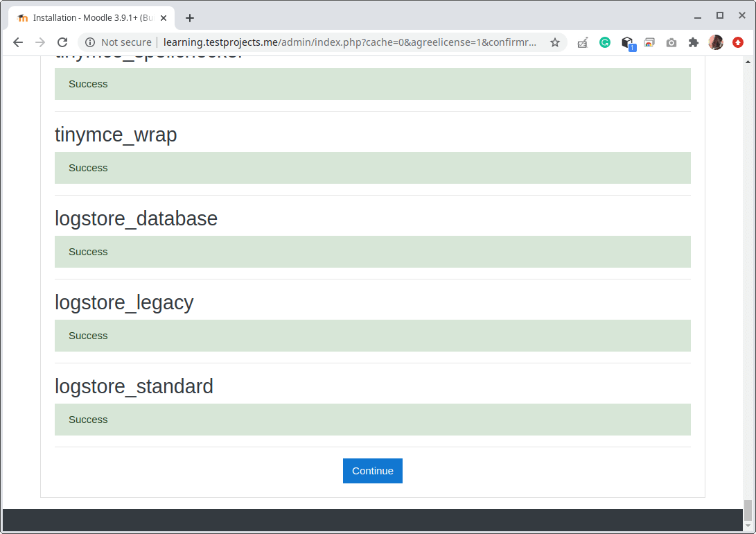Click the logstore_legacy heading
The width and height of the screenshot is (756, 534).
[124, 302]
